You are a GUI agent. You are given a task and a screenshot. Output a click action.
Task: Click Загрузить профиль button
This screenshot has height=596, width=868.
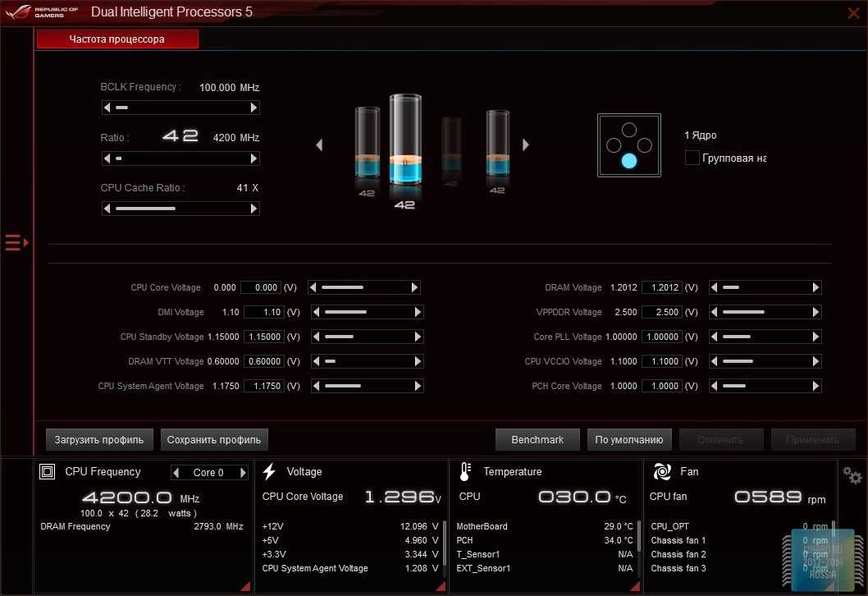99,440
